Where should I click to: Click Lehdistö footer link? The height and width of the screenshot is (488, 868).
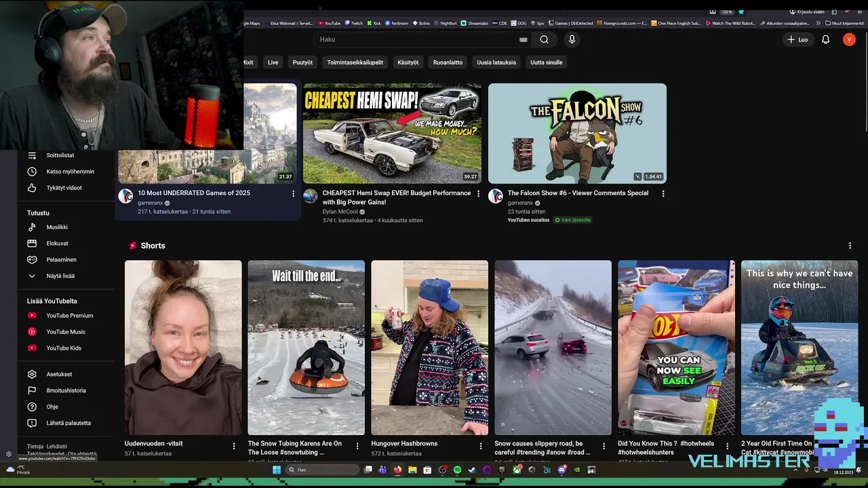(x=56, y=447)
